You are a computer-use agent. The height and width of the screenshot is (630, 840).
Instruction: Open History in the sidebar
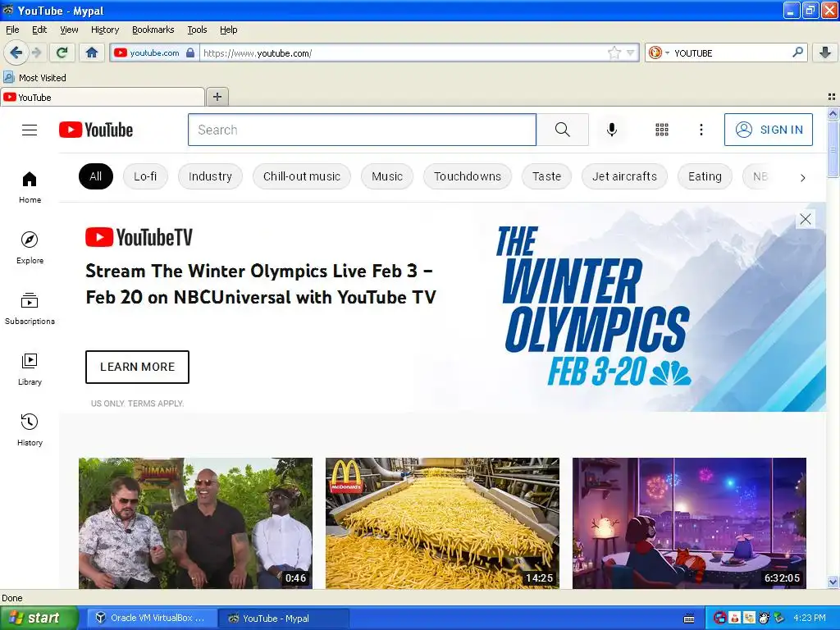[x=30, y=430]
